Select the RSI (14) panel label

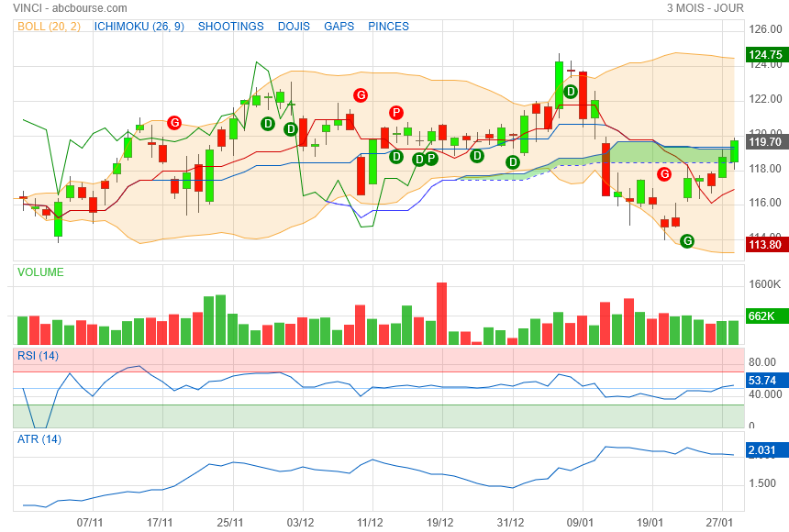click(38, 356)
